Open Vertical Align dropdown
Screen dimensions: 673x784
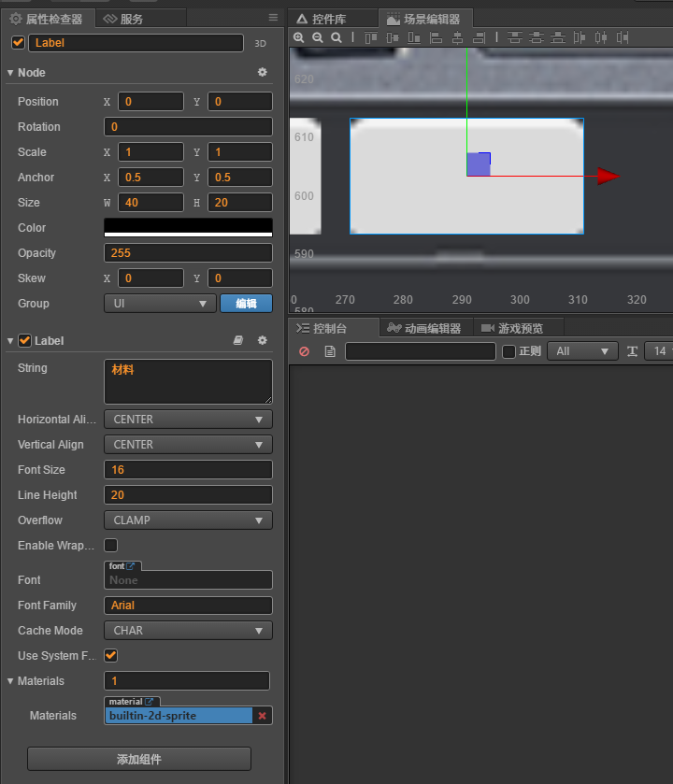pyautogui.click(x=188, y=445)
